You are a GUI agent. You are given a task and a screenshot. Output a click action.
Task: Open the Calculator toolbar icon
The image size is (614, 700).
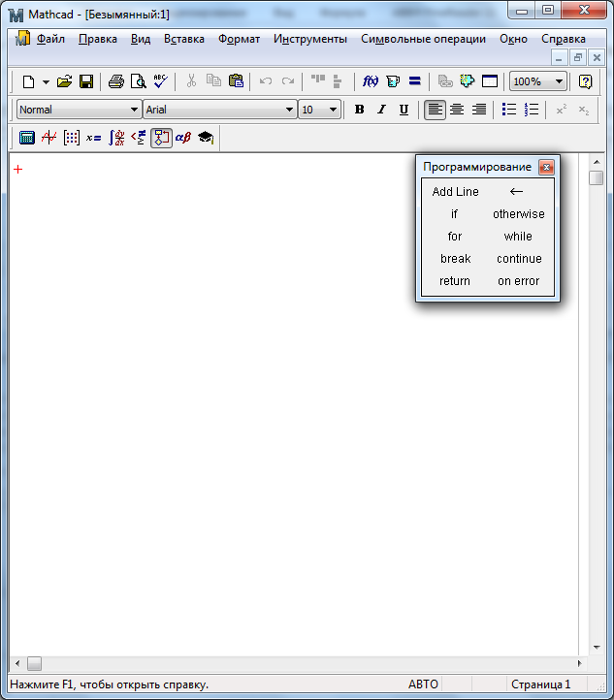point(27,138)
